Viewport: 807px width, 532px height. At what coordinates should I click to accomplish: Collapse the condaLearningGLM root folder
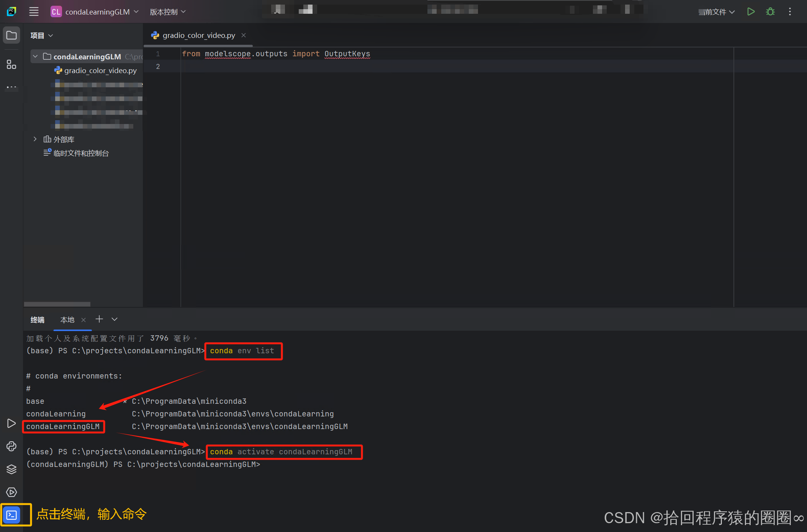[35, 57]
